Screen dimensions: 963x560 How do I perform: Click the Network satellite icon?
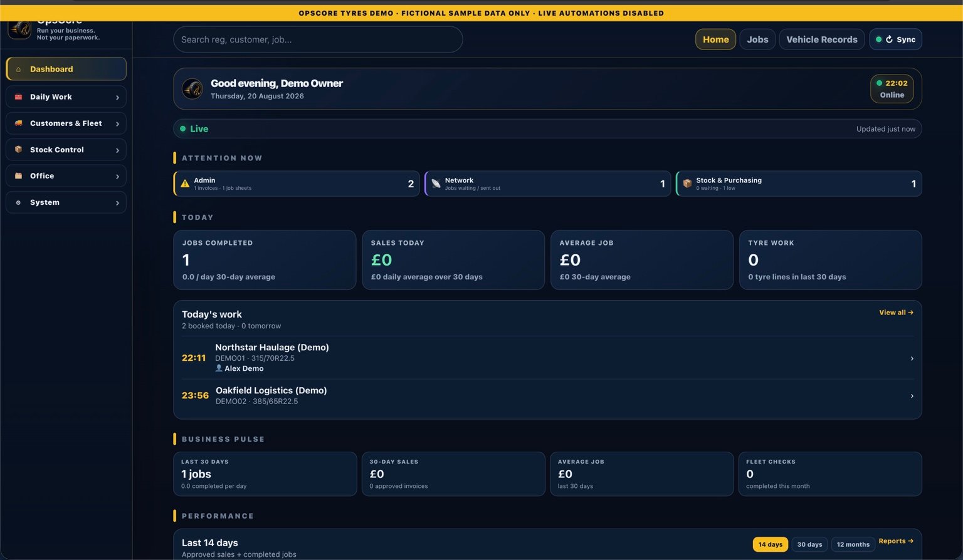click(x=436, y=184)
